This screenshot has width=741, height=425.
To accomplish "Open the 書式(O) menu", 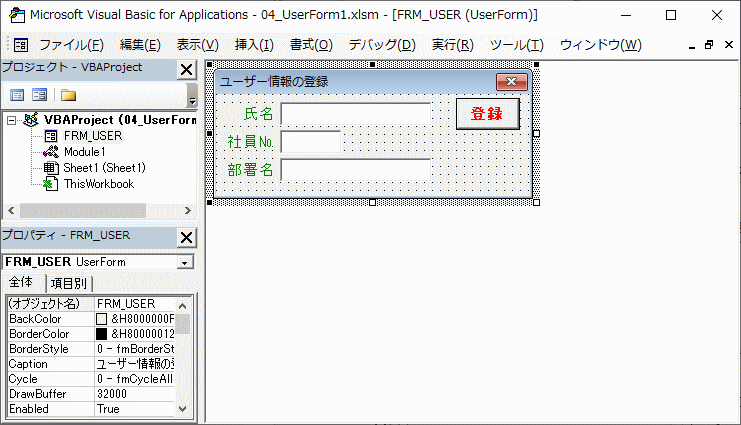I will click(311, 45).
